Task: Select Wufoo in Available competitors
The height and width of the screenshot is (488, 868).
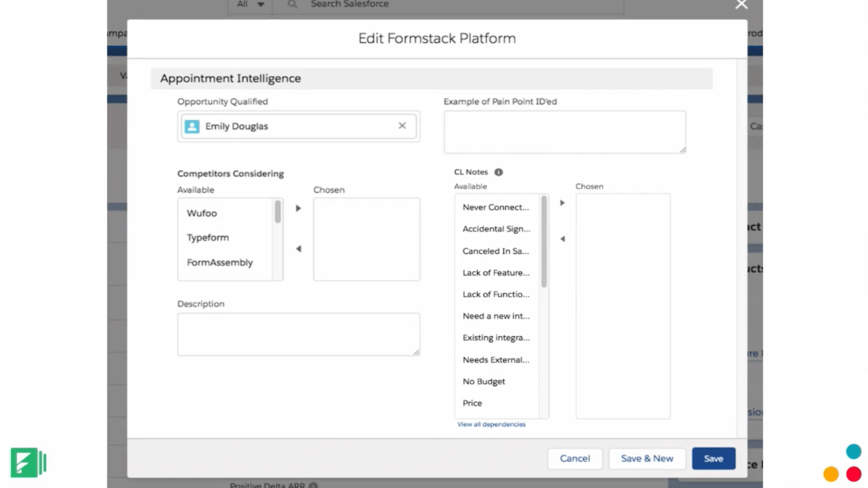Action: pyautogui.click(x=225, y=213)
